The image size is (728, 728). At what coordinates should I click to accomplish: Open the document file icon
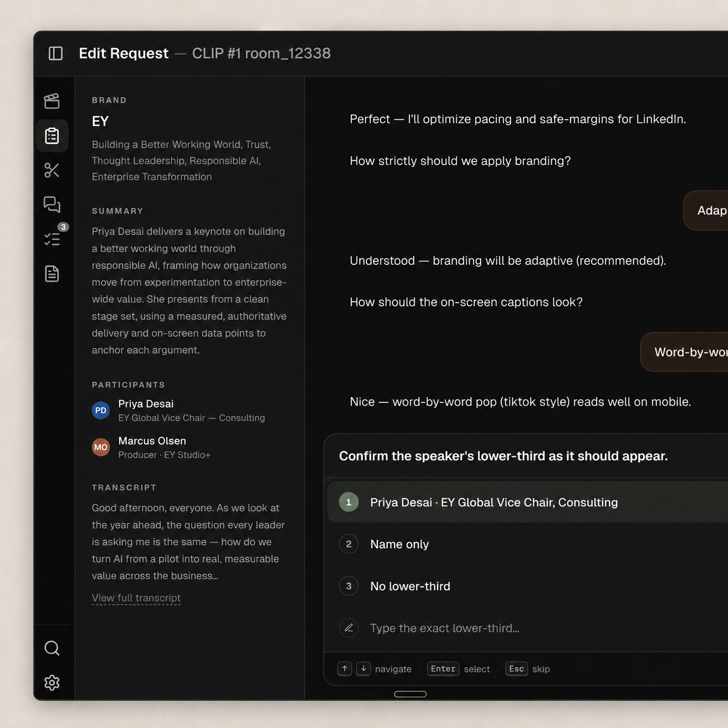click(x=52, y=273)
